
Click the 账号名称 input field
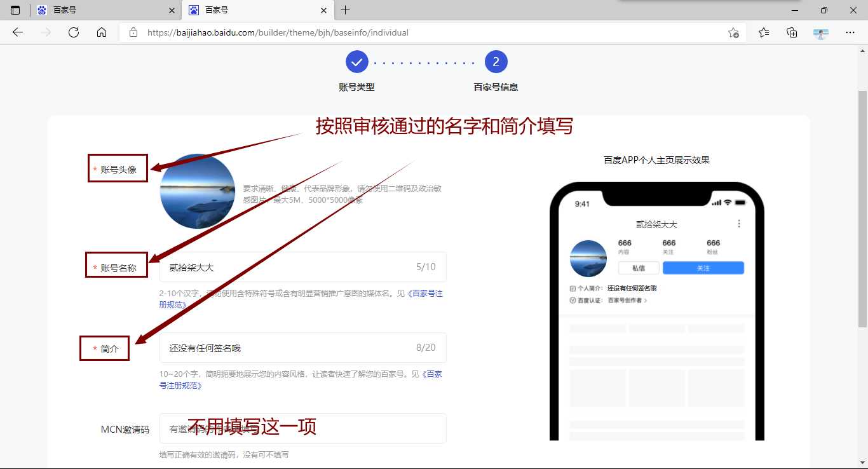286,267
